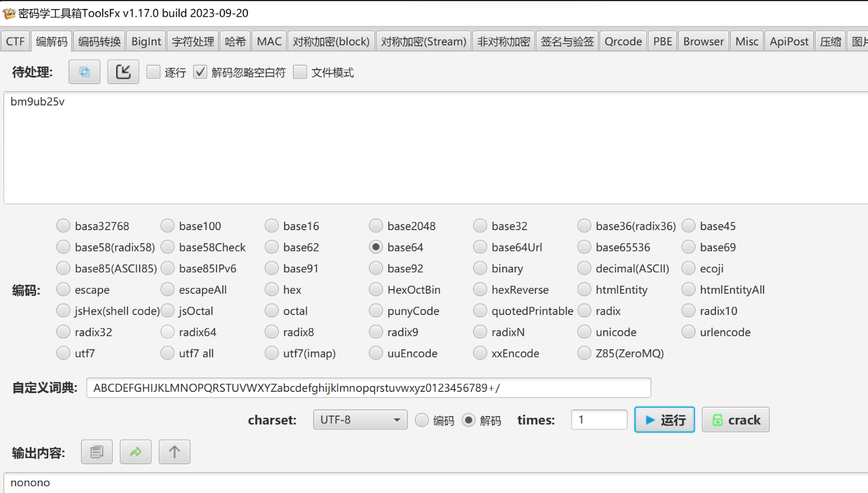
Task: Switch to the ApiPost tab
Action: tap(789, 42)
